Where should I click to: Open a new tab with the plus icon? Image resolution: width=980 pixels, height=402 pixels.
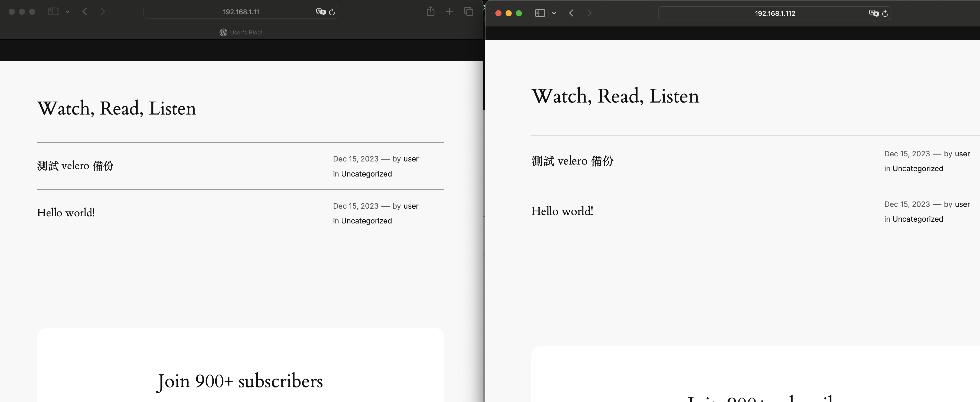pyautogui.click(x=449, y=12)
